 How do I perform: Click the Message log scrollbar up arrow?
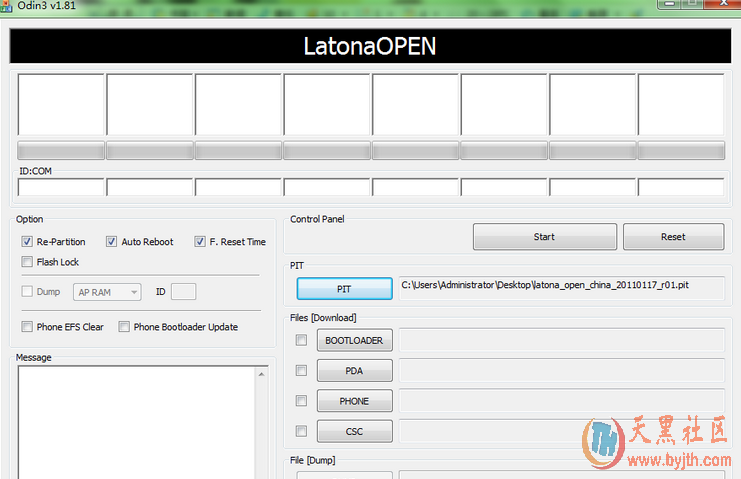click(x=262, y=375)
